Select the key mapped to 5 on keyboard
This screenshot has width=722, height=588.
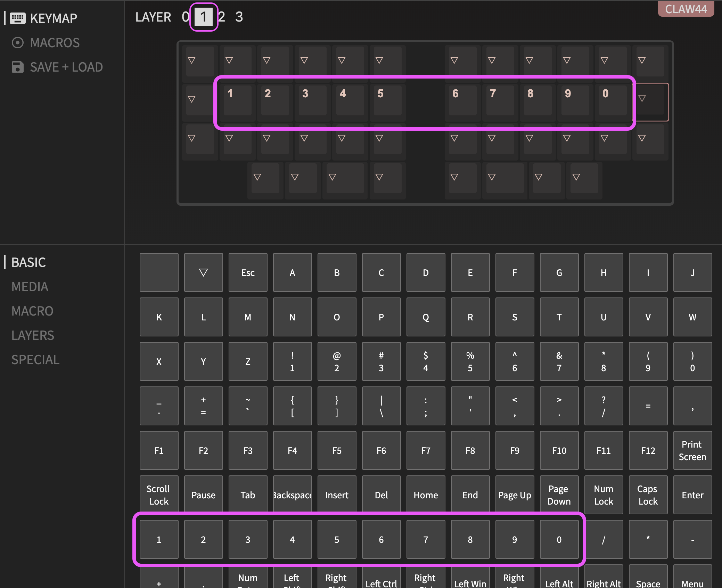point(387,100)
